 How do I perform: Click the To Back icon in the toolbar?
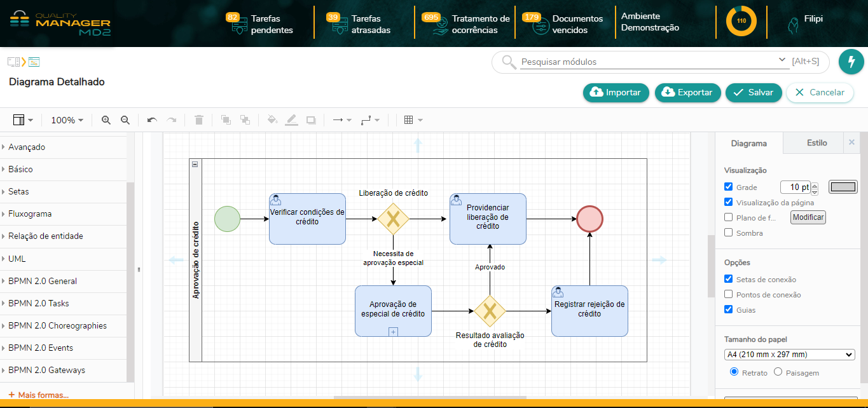pyautogui.click(x=245, y=119)
